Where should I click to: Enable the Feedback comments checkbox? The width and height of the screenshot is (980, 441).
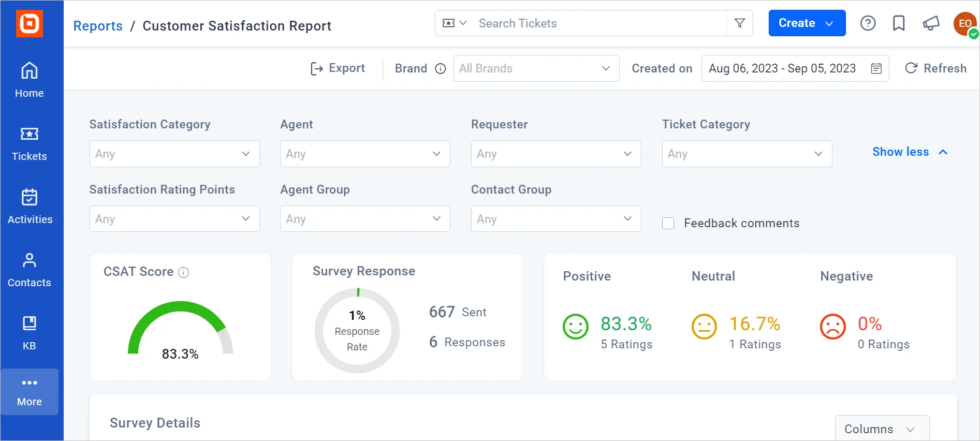point(668,224)
